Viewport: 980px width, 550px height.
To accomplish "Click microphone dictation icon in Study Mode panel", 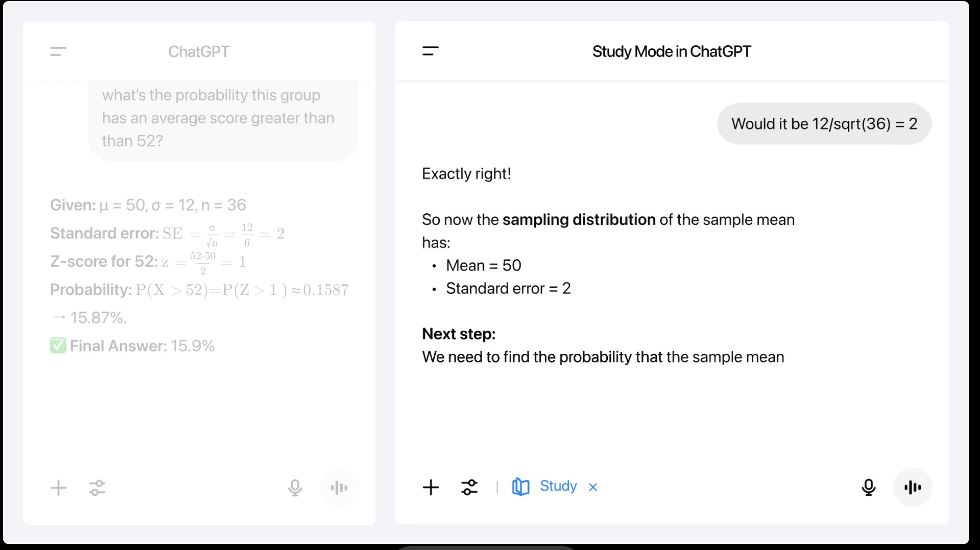I will pos(869,487).
